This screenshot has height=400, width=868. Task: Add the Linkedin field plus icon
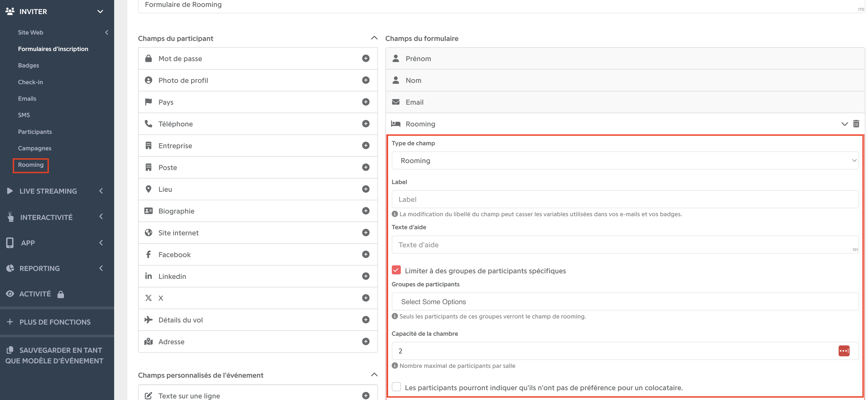(366, 276)
